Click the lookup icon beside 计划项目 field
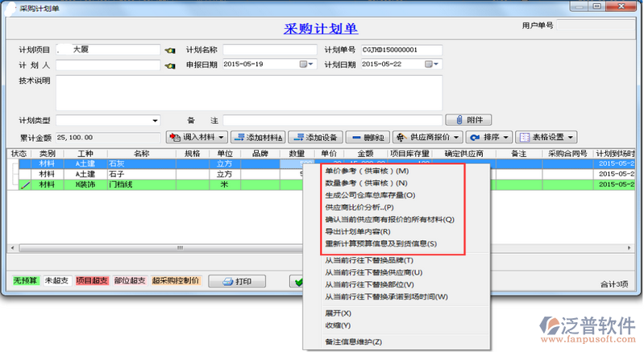Viewport: 644px width, 352px height. [x=170, y=51]
